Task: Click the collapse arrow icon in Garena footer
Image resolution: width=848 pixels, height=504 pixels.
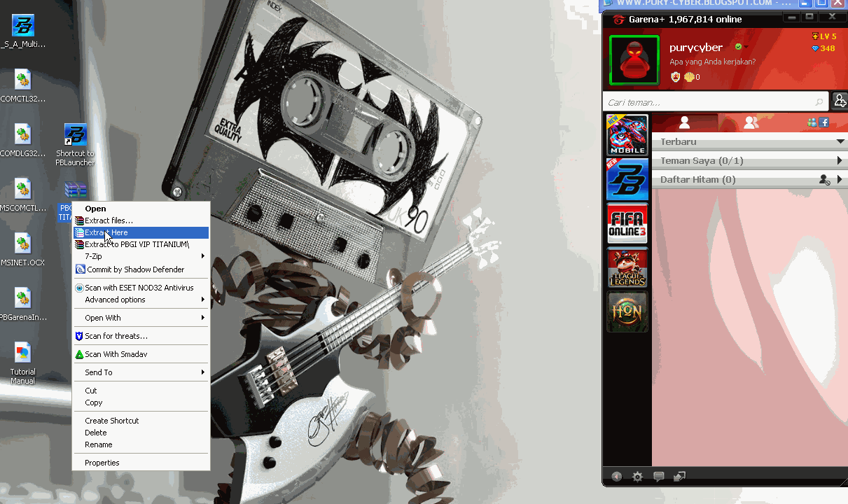Action: point(616,477)
